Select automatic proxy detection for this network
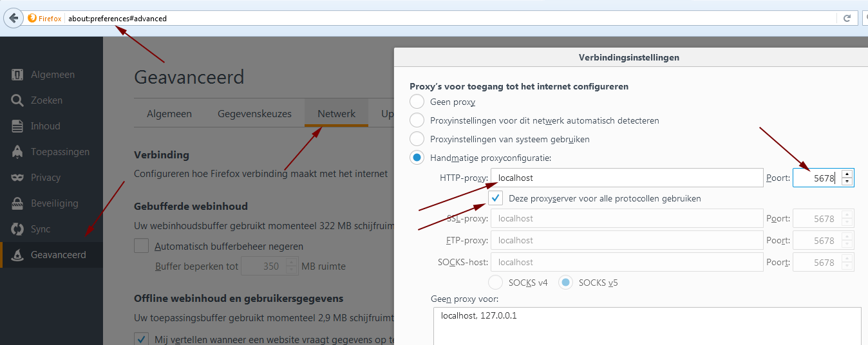Viewport: 868px width, 345px height. click(x=417, y=120)
